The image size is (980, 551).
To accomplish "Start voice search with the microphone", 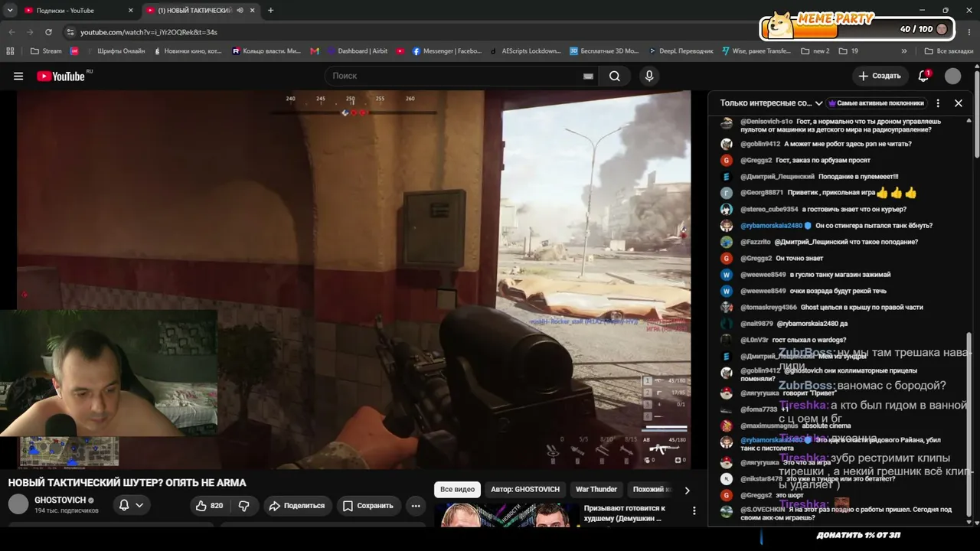I will 649,76.
